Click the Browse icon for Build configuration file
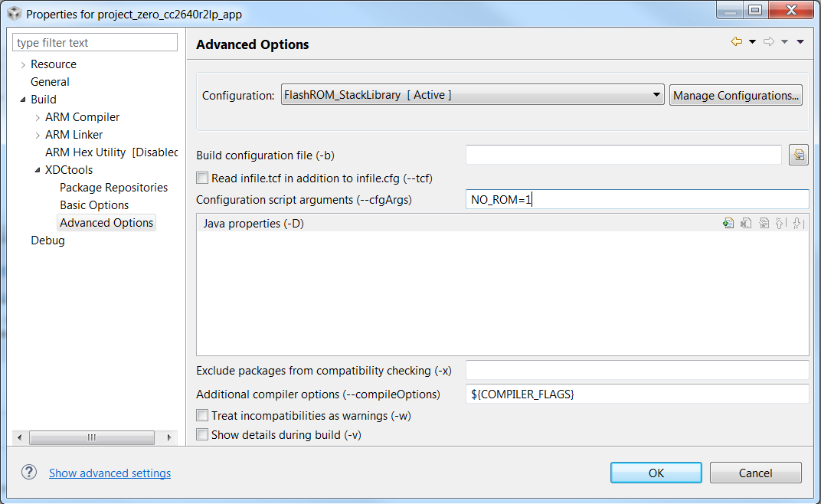Image resolution: width=821 pixels, height=504 pixels. tap(799, 155)
